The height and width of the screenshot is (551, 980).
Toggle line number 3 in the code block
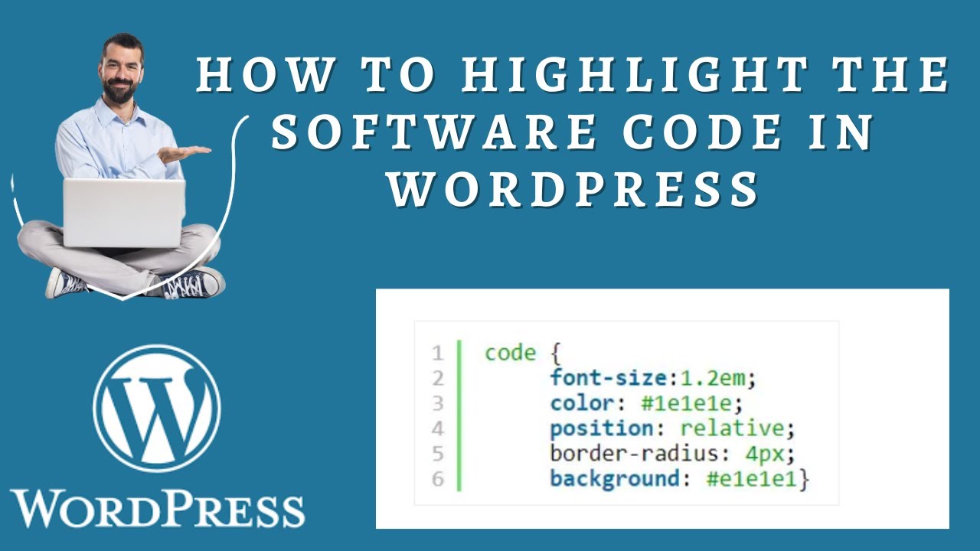click(x=436, y=404)
